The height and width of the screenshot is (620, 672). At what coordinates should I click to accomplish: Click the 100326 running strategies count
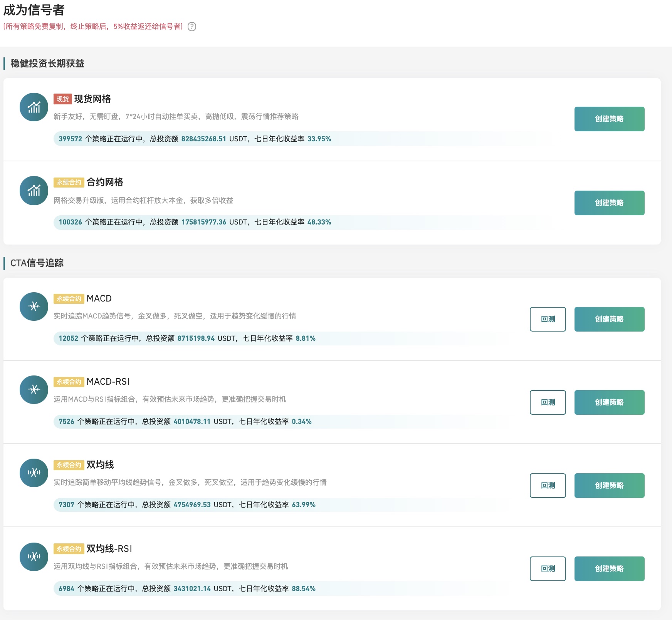click(71, 222)
